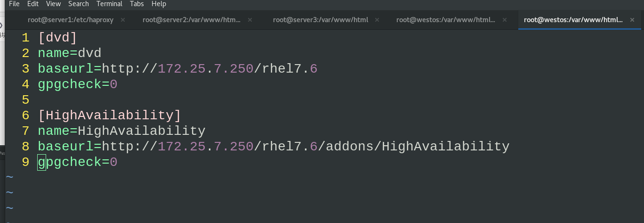Place cursor on [HighAvailability] section header
Viewport: 644px width, 223px height.
[109, 116]
